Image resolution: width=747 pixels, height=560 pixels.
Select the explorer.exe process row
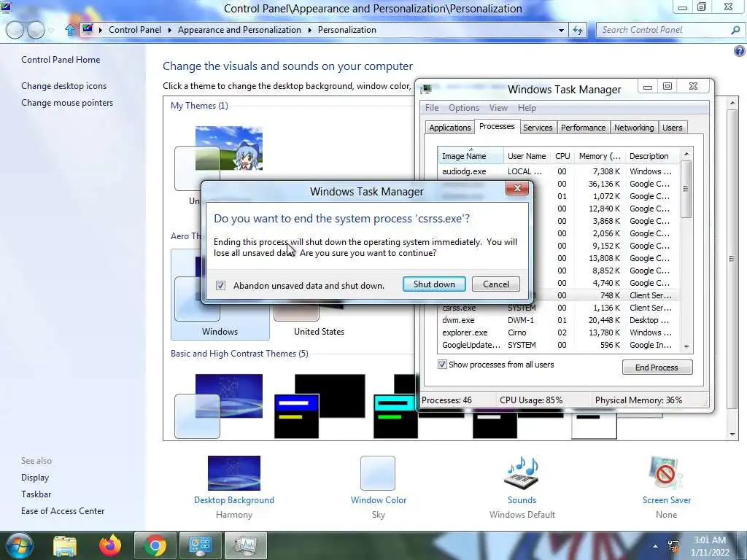(x=558, y=332)
